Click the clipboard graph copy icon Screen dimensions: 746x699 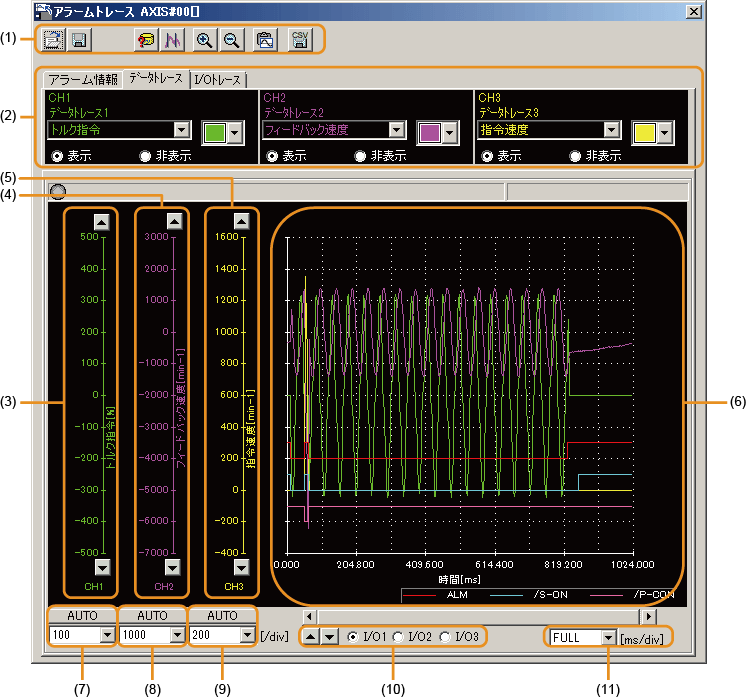point(264,39)
